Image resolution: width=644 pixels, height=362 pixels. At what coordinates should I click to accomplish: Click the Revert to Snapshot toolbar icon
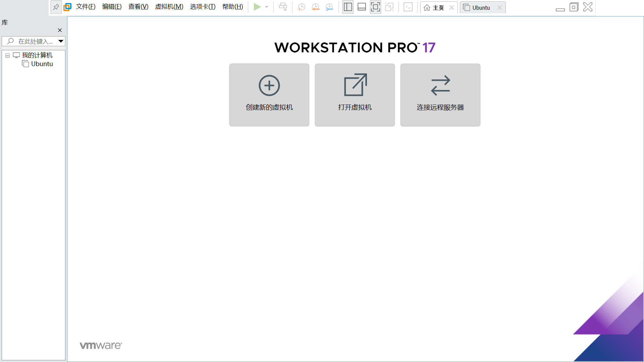coord(315,7)
